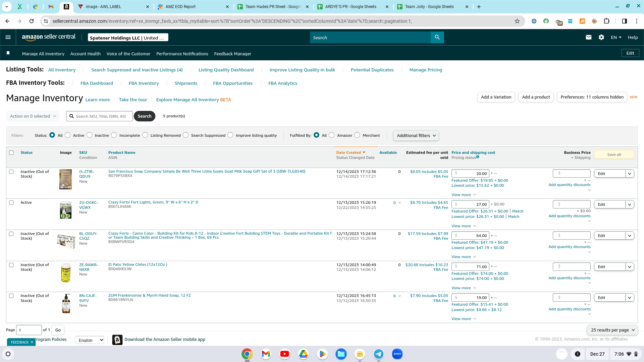Open Voice of the Customer
This screenshot has width=644, height=362.
(128, 54)
